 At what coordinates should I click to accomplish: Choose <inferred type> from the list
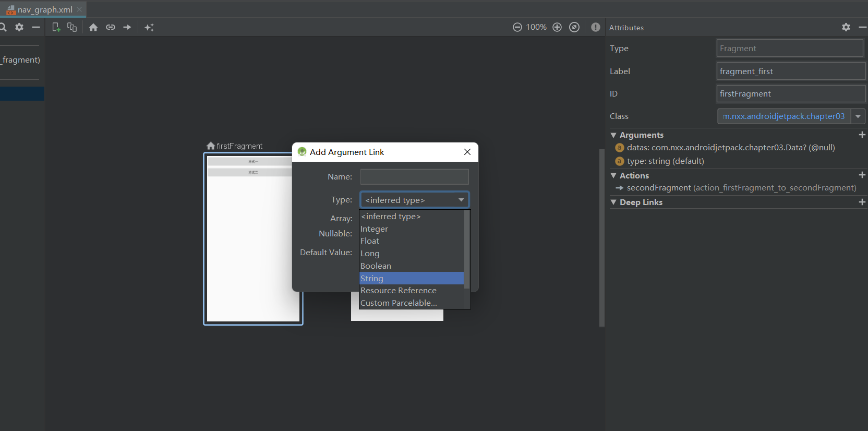[x=412, y=216]
